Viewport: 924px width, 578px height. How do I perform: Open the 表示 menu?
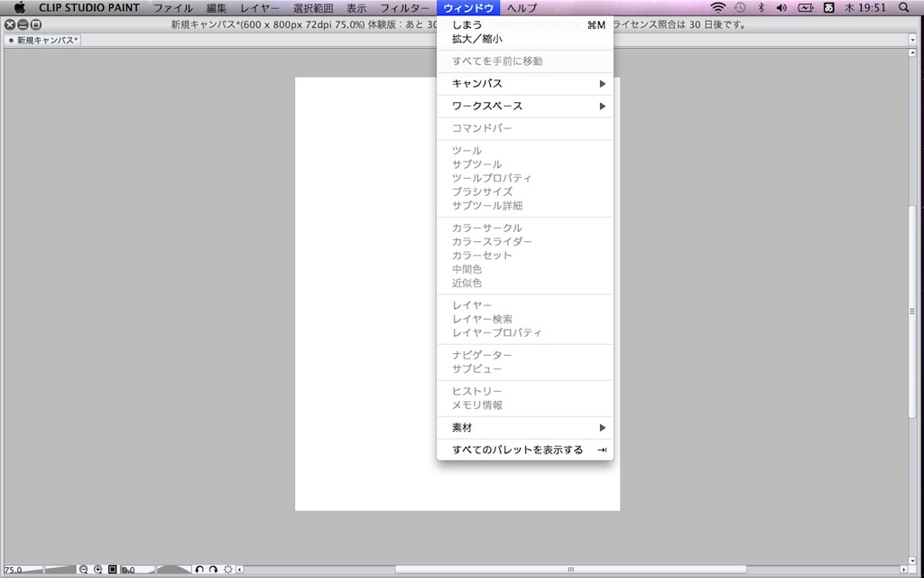point(356,7)
